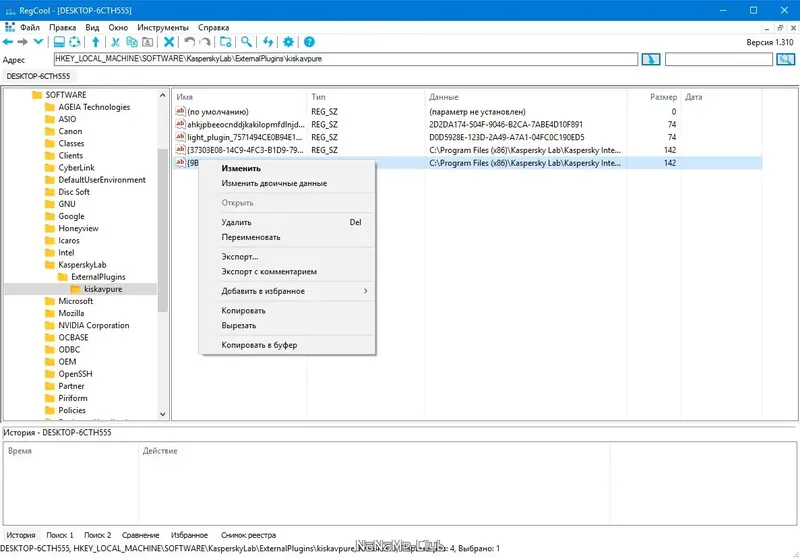Go up one level with up arrow
Image resolution: width=800 pixels, height=558 pixels.
(95, 42)
